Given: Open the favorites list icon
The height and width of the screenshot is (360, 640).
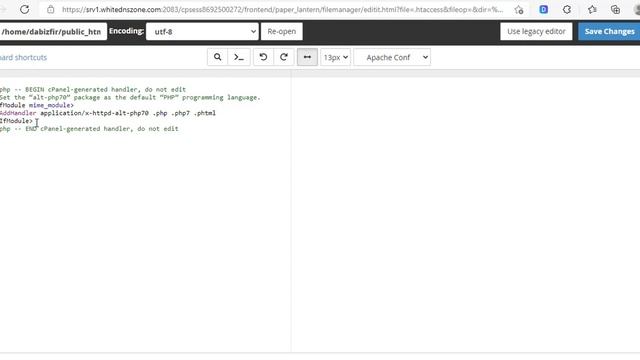Looking at the screenshot, I should click(592, 9).
